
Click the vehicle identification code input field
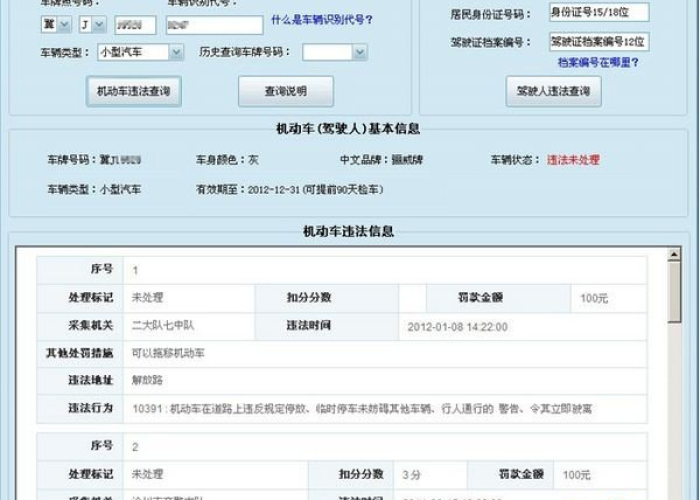[x=215, y=25]
